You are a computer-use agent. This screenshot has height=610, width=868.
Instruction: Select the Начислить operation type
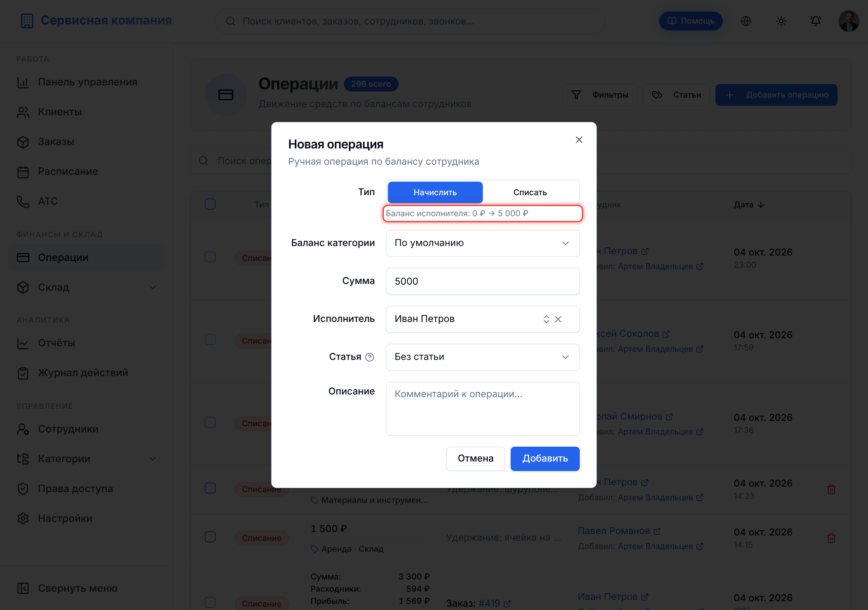click(x=435, y=192)
